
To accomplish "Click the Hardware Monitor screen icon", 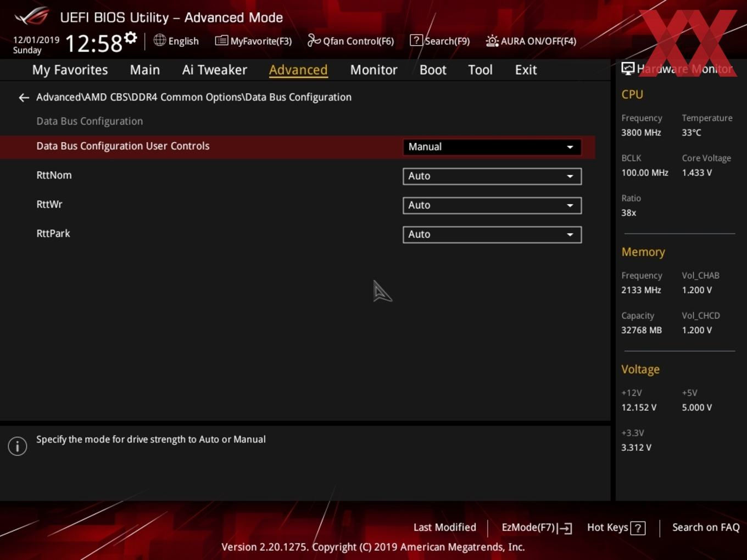I will (628, 69).
